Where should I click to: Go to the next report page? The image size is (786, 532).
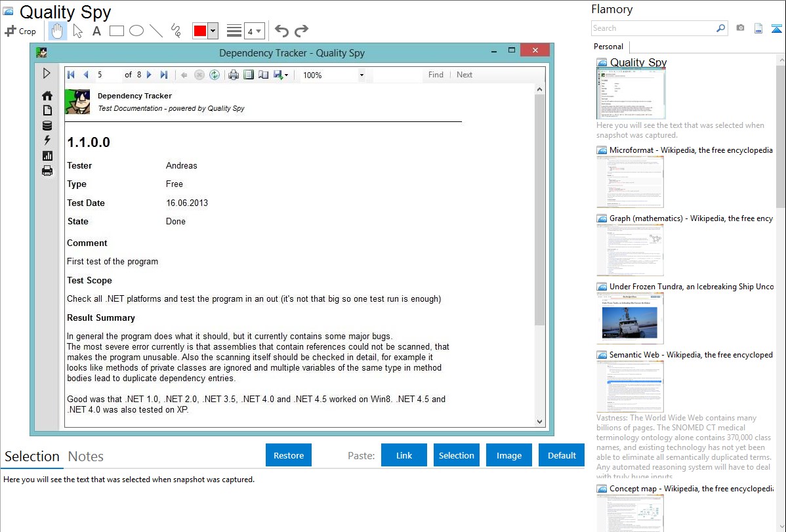[149, 75]
